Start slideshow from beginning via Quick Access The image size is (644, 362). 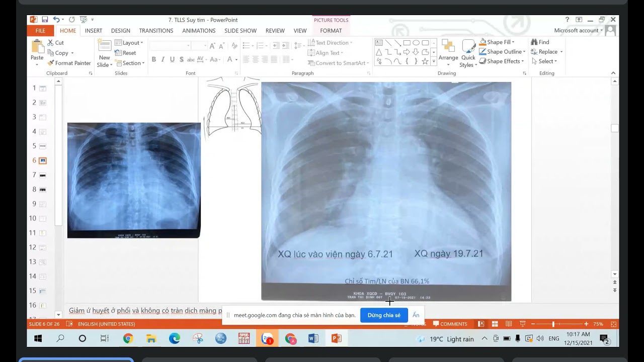tap(83, 20)
